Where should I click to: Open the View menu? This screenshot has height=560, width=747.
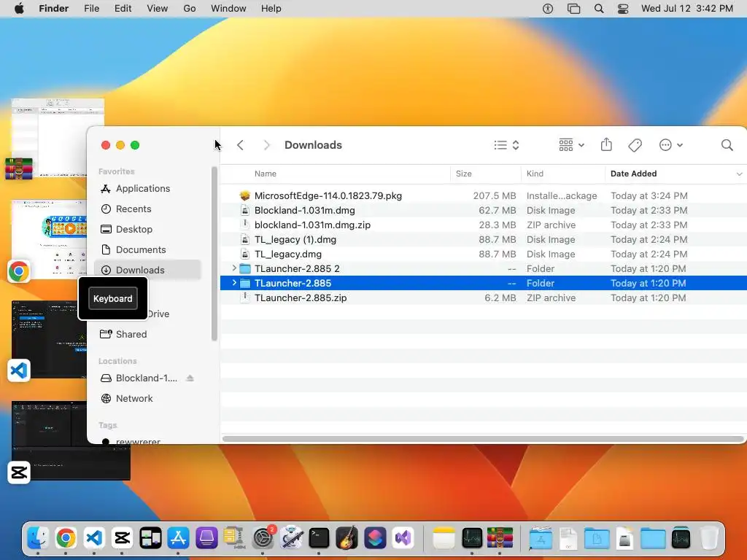click(158, 9)
